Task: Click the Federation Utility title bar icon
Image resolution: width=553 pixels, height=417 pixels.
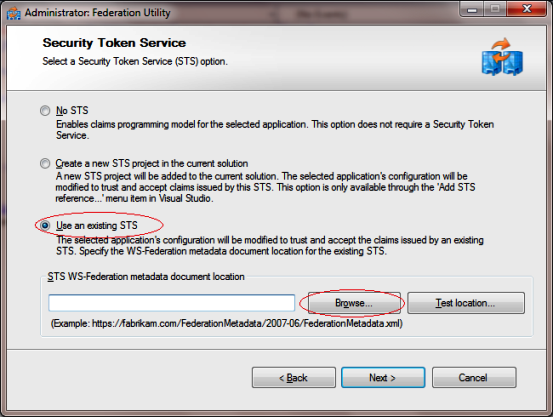Action: point(14,13)
